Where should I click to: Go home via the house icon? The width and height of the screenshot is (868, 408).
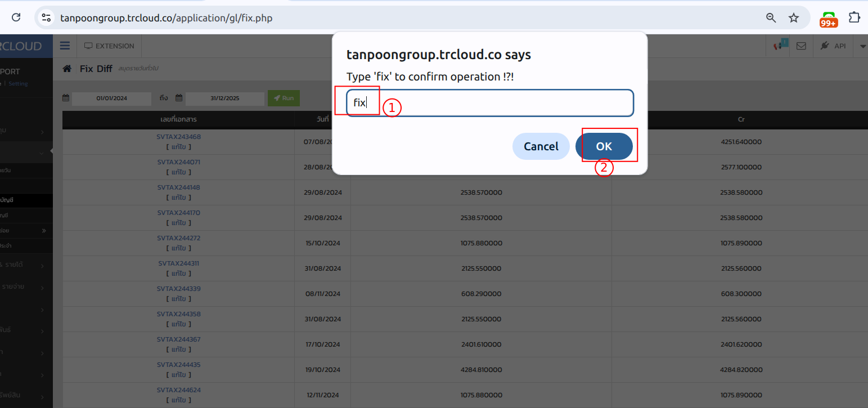pyautogui.click(x=67, y=69)
